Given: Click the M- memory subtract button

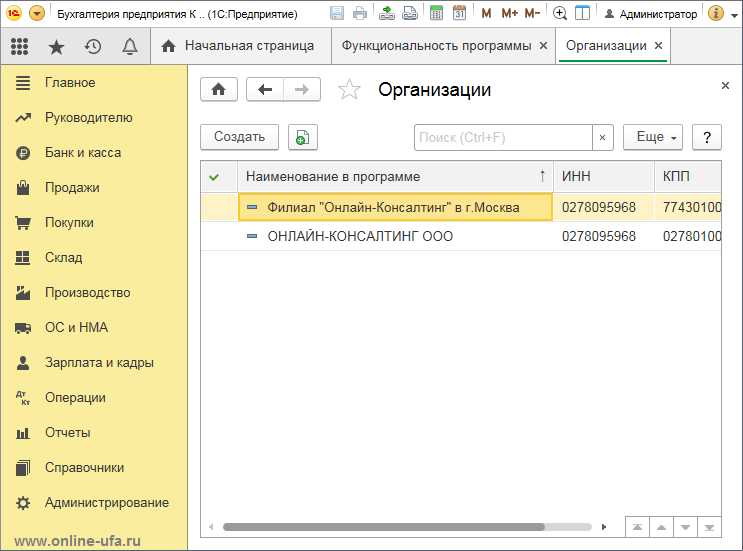Looking at the screenshot, I should point(532,13).
